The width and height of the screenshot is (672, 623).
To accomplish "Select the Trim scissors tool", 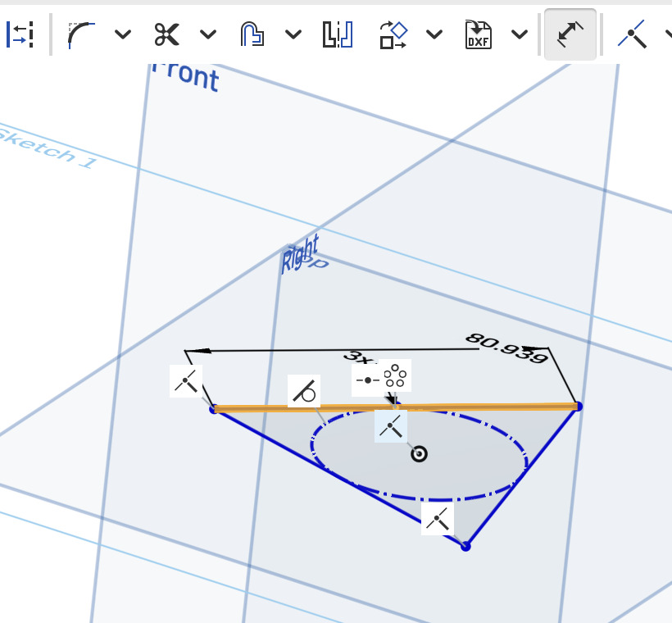I will point(166,34).
